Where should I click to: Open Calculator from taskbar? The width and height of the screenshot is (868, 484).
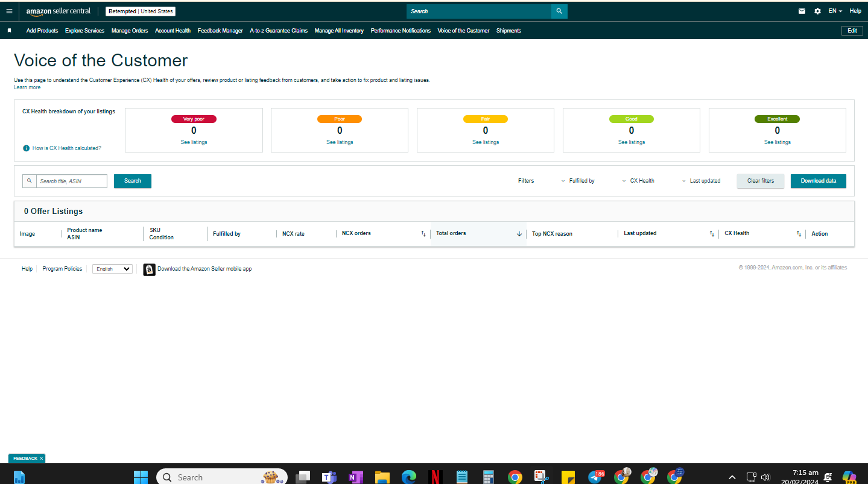489,477
